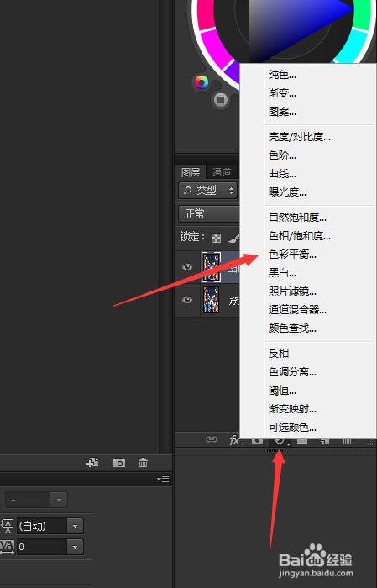Select 自然饱和度... adjustment
Viewport: 377px width, 588px height.
297,217
